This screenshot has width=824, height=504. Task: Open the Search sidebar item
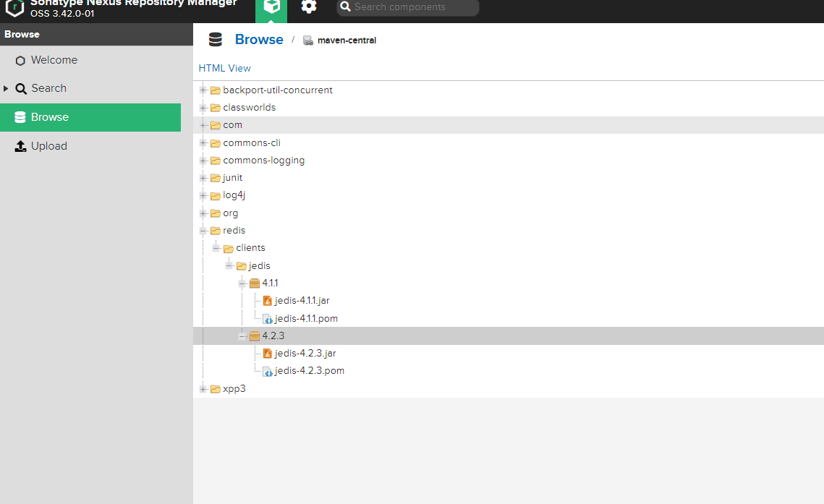(x=90, y=88)
